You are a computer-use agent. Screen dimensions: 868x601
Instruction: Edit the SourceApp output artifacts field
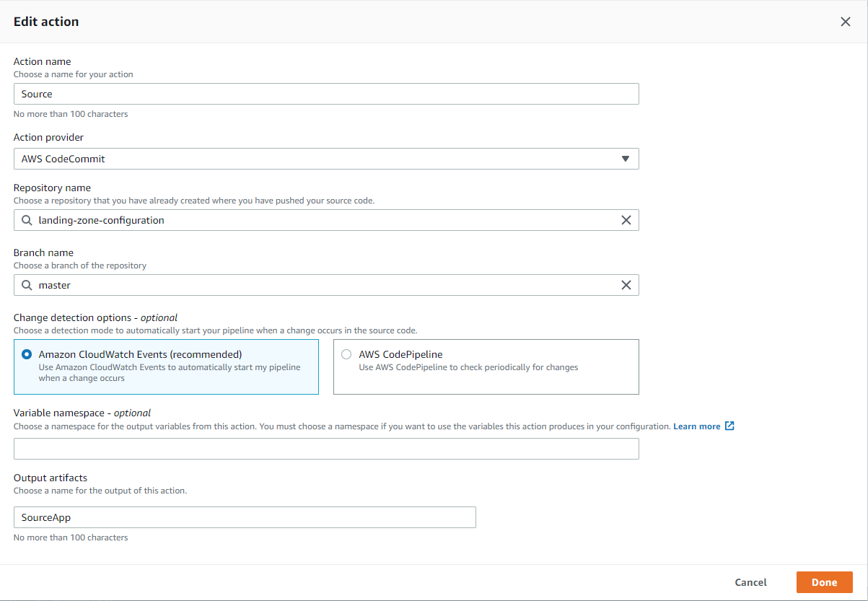pyautogui.click(x=244, y=517)
